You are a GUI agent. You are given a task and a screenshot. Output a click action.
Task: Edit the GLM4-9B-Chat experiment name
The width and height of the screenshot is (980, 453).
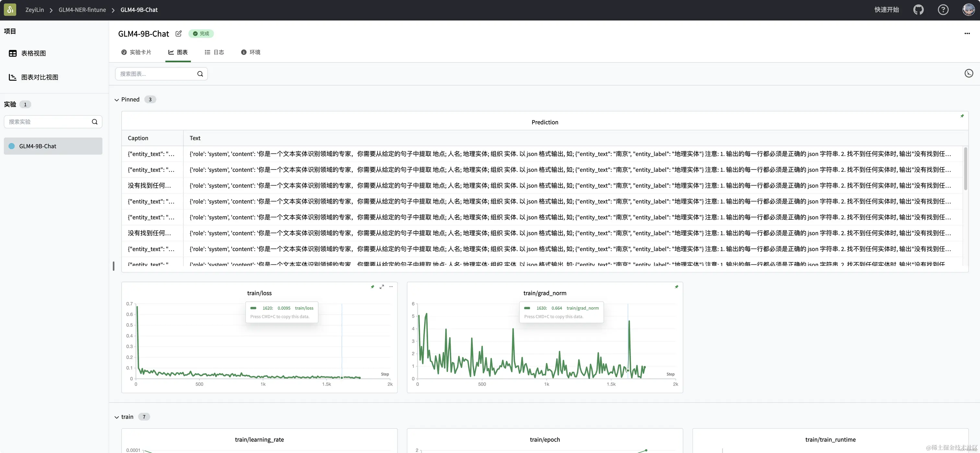[x=179, y=33]
